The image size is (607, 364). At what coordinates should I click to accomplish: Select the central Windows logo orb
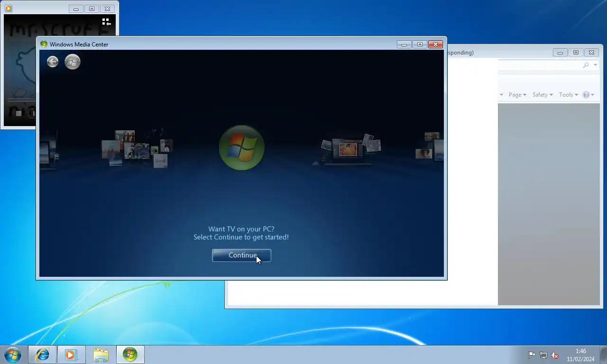(x=242, y=147)
